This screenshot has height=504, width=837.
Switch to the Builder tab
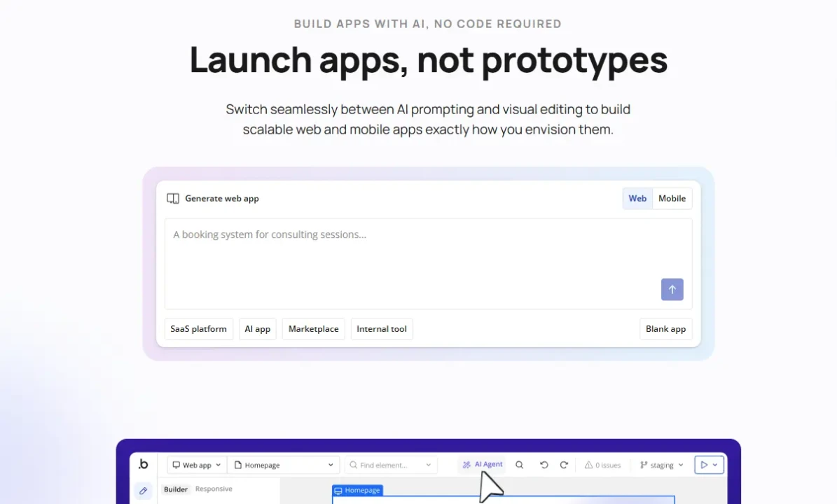click(176, 489)
